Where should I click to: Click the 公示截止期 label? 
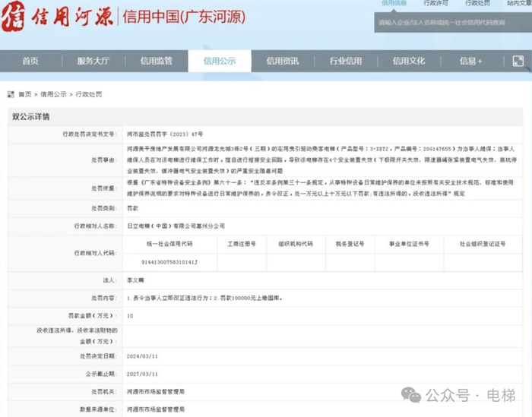pyautogui.click(x=101, y=374)
